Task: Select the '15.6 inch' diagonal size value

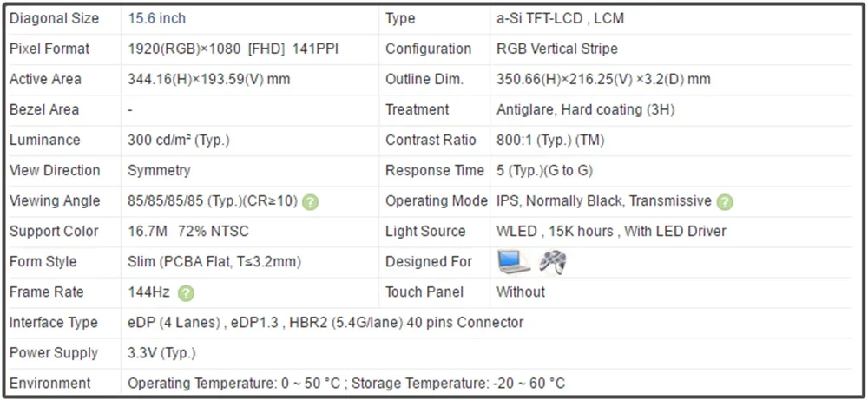Action: [156, 18]
